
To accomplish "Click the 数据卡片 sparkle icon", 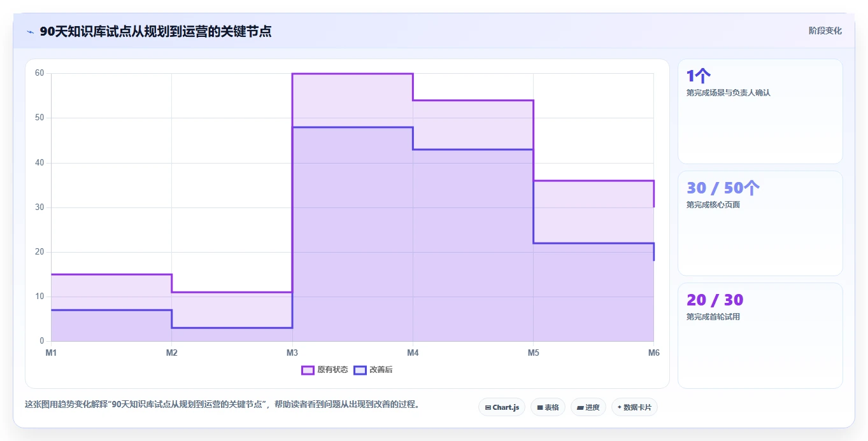I will click(x=620, y=407).
